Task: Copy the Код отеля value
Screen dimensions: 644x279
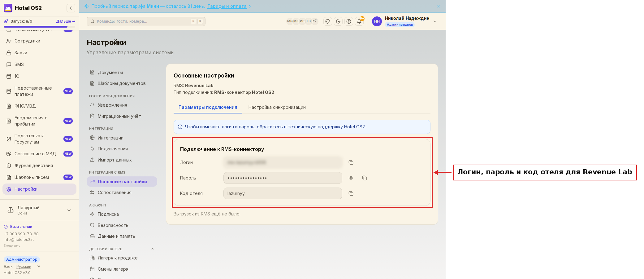Action: 351,193
